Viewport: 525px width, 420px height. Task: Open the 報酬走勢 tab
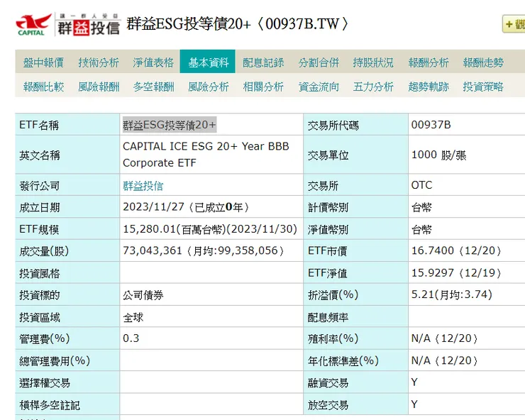[483, 62]
